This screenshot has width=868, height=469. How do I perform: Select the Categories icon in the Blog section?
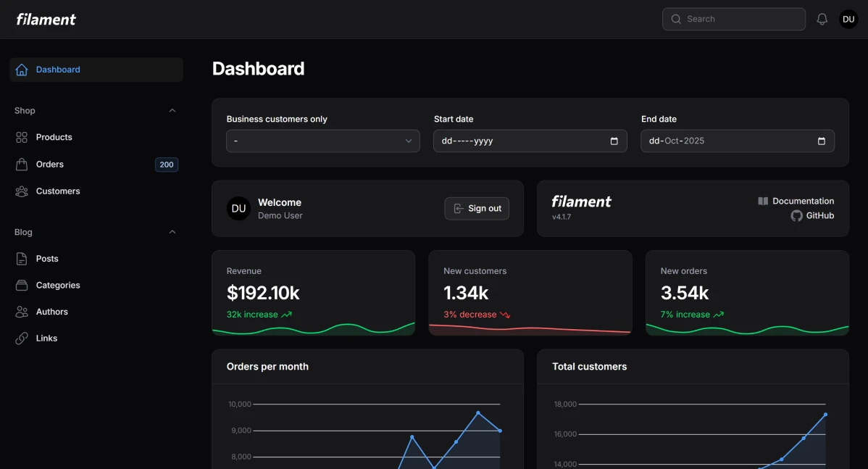pyautogui.click(x=22, y=285)
